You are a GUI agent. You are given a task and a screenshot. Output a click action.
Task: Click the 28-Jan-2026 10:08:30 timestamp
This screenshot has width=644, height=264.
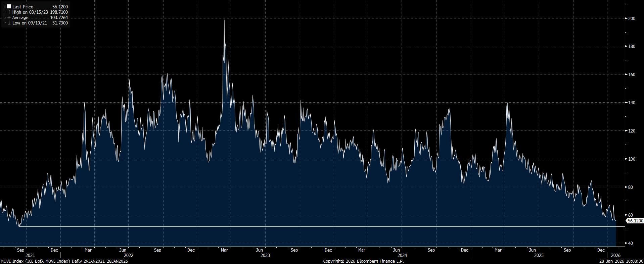click(x=622, y=261)
